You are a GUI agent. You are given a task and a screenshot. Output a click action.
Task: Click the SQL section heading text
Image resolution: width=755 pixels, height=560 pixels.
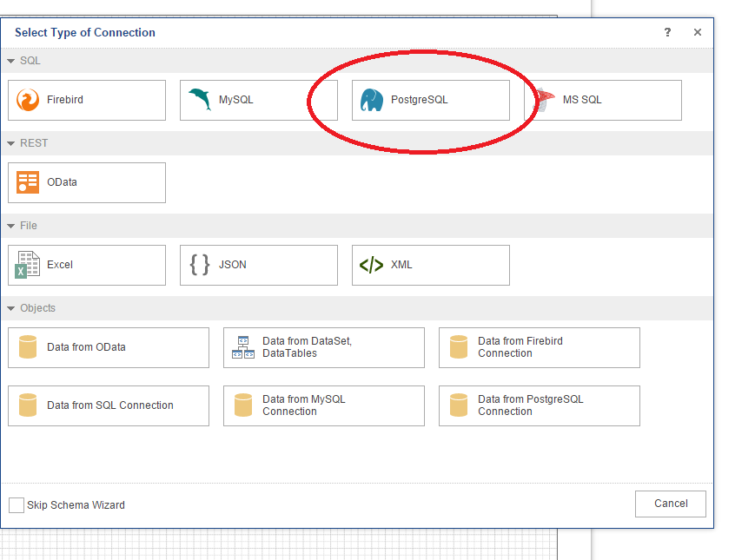(x=30, y=61)
